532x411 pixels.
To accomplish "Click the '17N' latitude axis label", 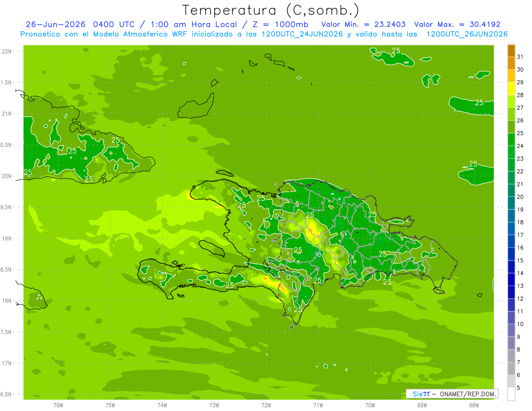I will pos(7,363).
